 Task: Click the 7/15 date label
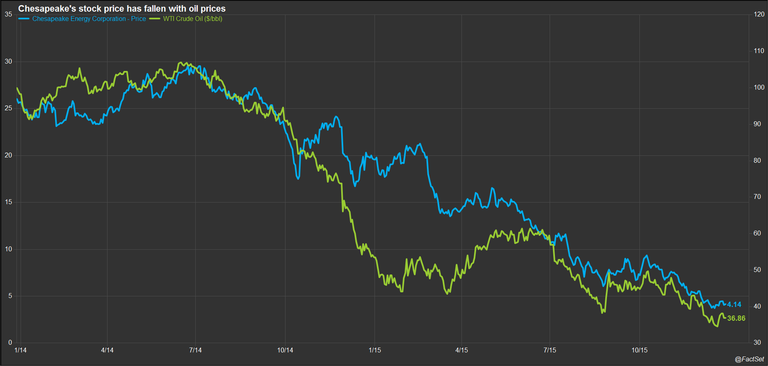pyautogui.click(x=550, y=351)
